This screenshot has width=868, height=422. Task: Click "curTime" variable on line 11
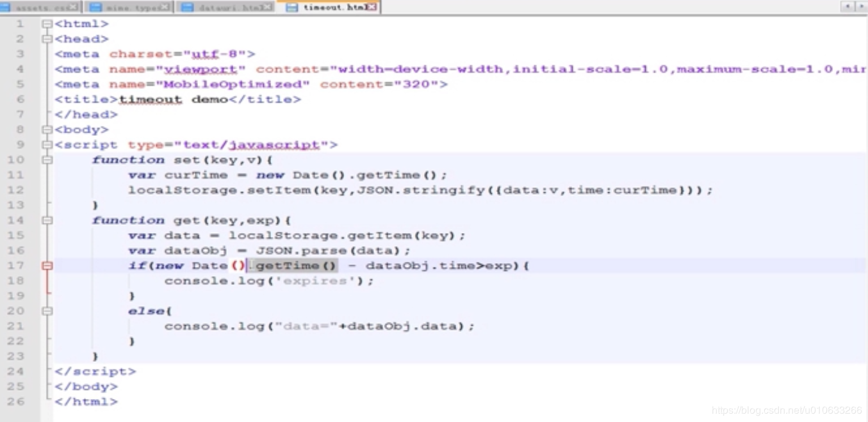[x=196, y=175]
